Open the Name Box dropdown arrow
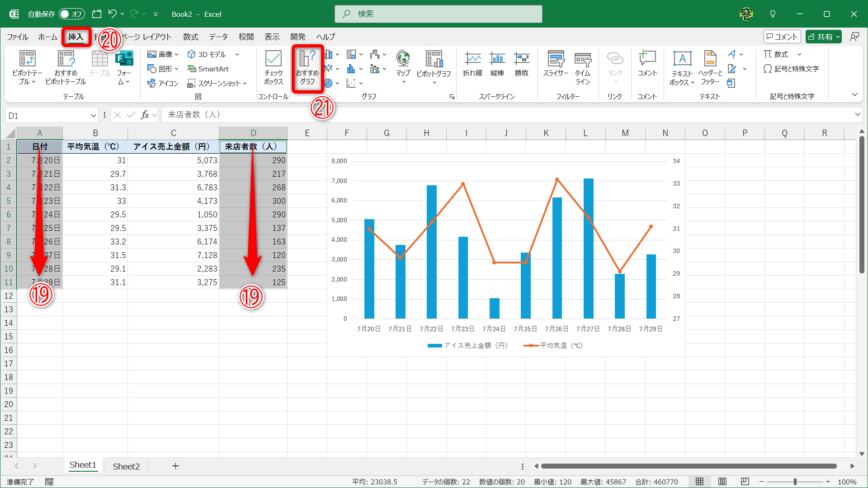The height and width of the screenshot is (488, 868). (x=93, y=116)
